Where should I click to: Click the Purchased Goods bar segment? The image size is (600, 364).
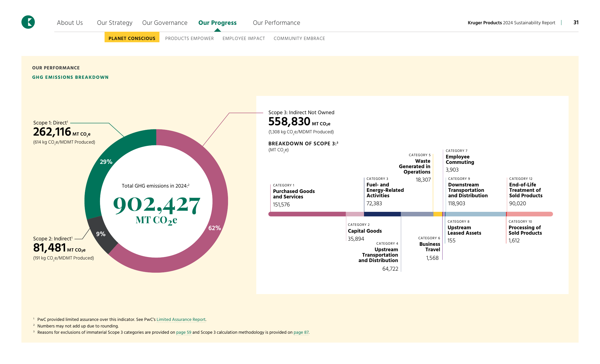pos(307,214)
